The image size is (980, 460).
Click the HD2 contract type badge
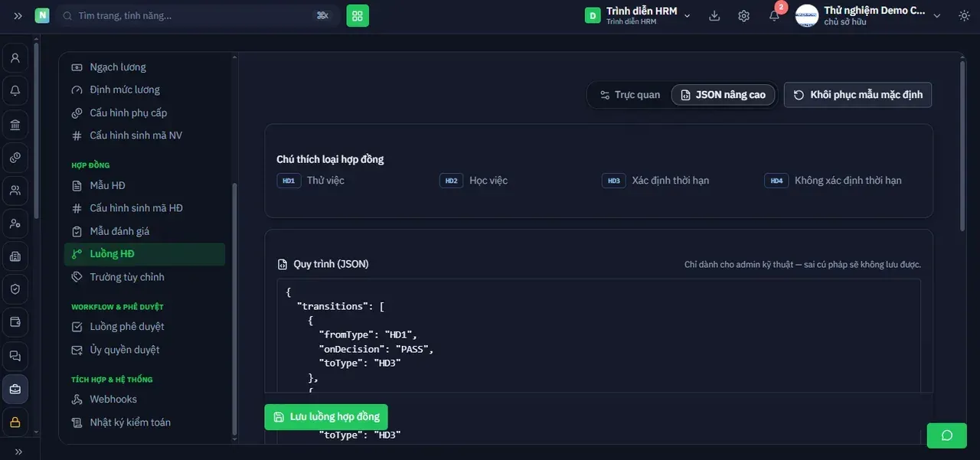coord(451,181)
